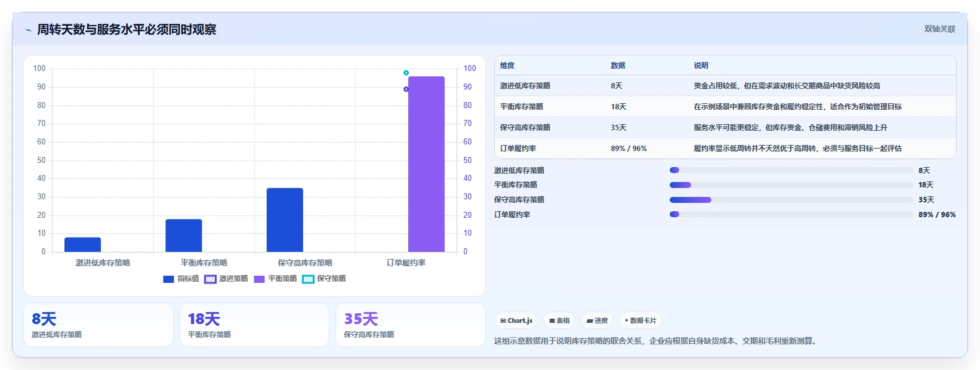Click the x-axis label 平衡库存策略
980x370 pixels.
pyautogui.click(x=204, y=263)
